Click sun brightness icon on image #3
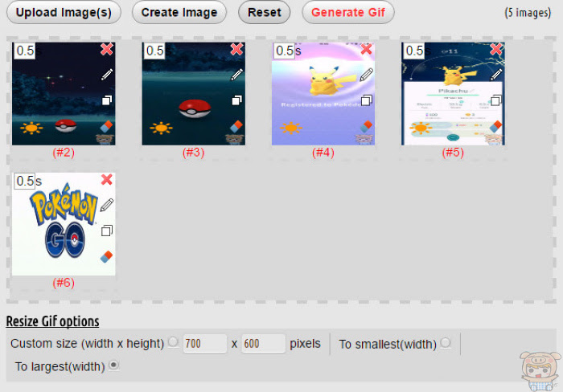This screenshot has width=563, height=392. point(161,128)
